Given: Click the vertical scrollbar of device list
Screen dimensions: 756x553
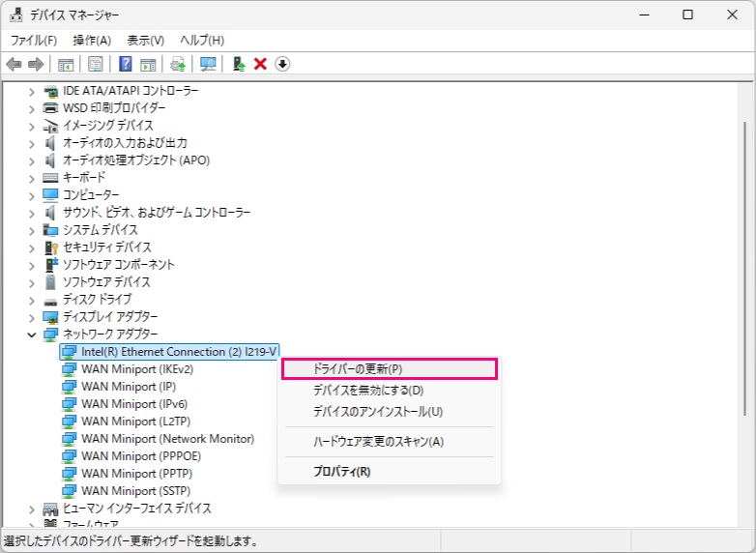Looking at the screenshot, I should coord(744,290).
